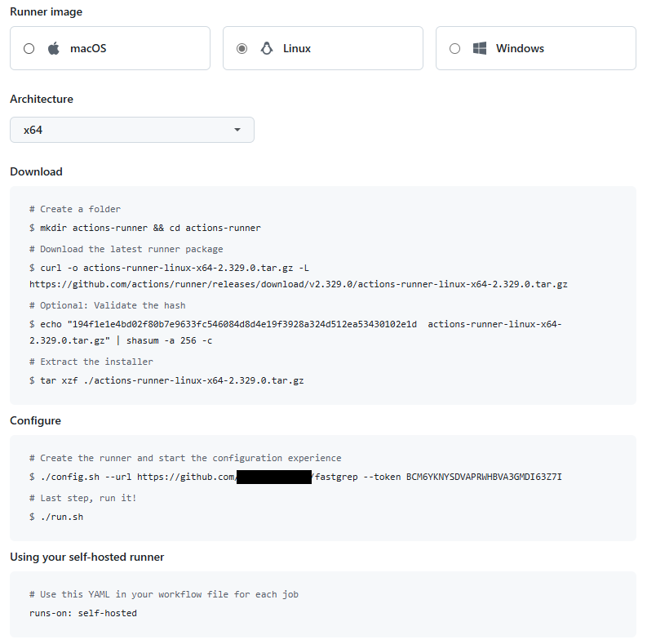Click the runs-on: self-hosted YAML line

pyautogui.click(x=83, y=613)
